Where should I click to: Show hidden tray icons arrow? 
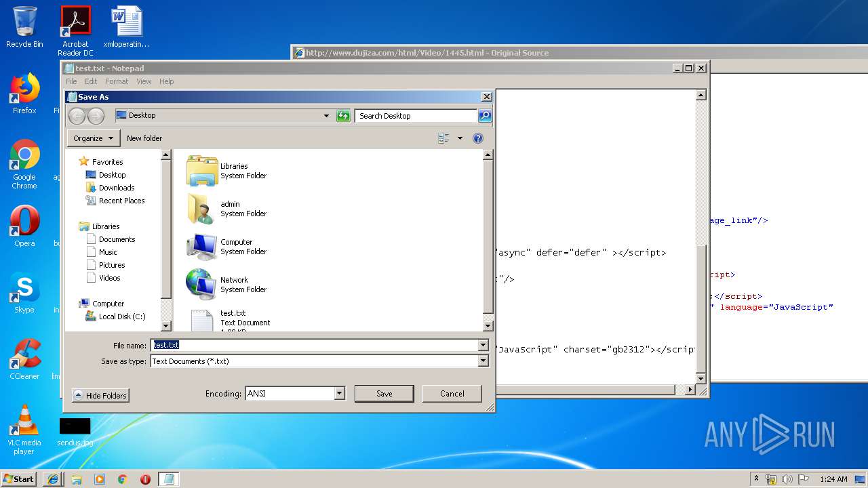757,479
